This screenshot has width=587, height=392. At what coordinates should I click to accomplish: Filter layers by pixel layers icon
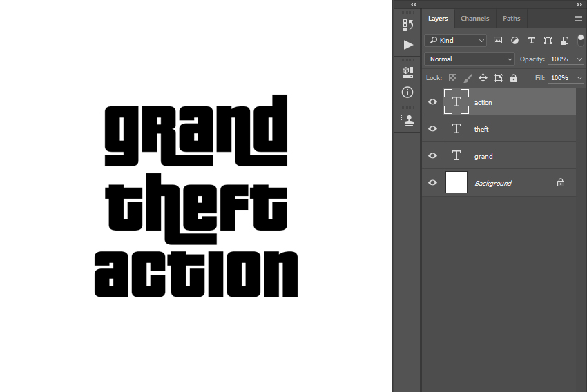tap(497, 41)
